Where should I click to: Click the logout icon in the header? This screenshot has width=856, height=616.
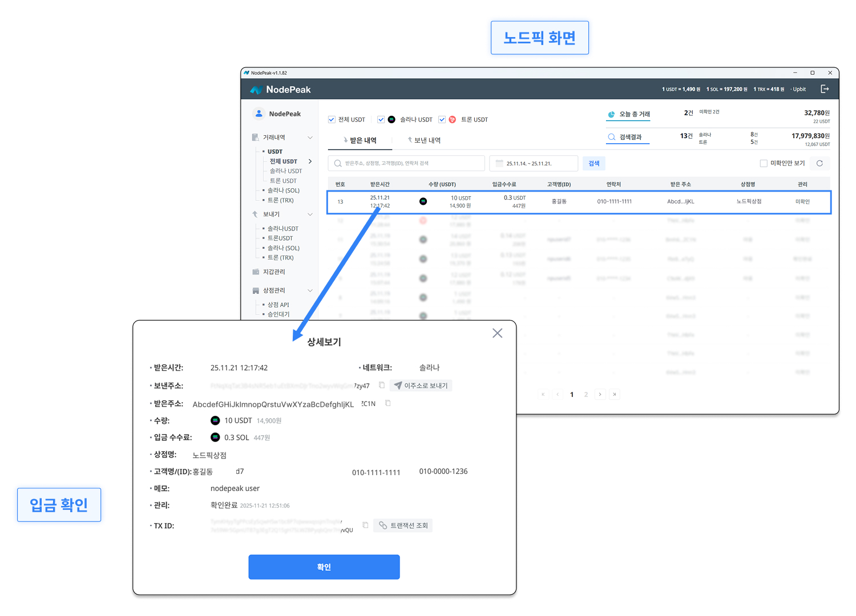825,89
